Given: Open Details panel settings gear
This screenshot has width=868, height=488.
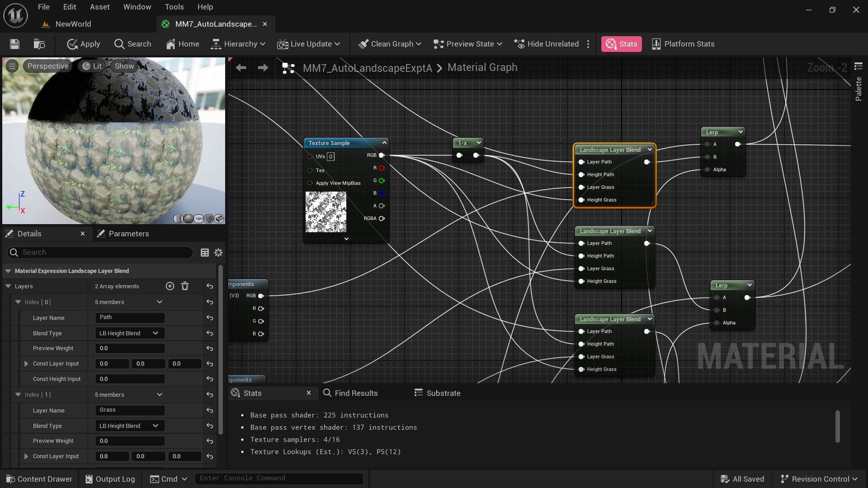Looking at the screenshot, I should point(218,253).
